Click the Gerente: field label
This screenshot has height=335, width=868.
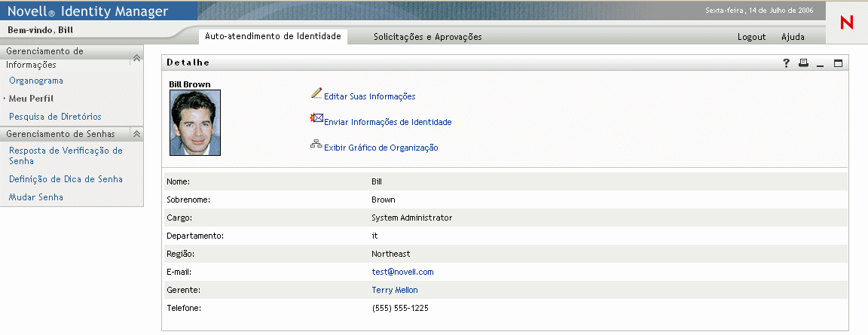point(183,291)
